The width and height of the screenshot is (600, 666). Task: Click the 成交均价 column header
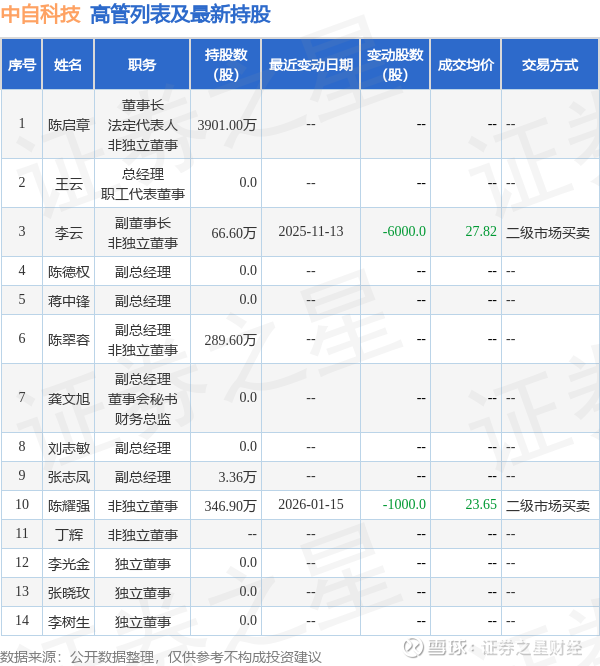[466, 65]
